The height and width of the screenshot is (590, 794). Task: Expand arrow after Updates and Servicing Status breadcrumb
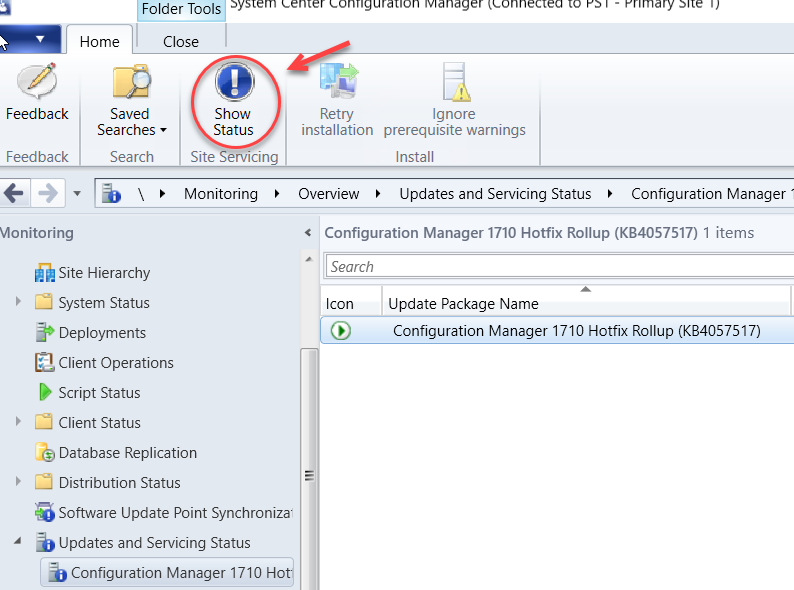[x=610, y=193]
